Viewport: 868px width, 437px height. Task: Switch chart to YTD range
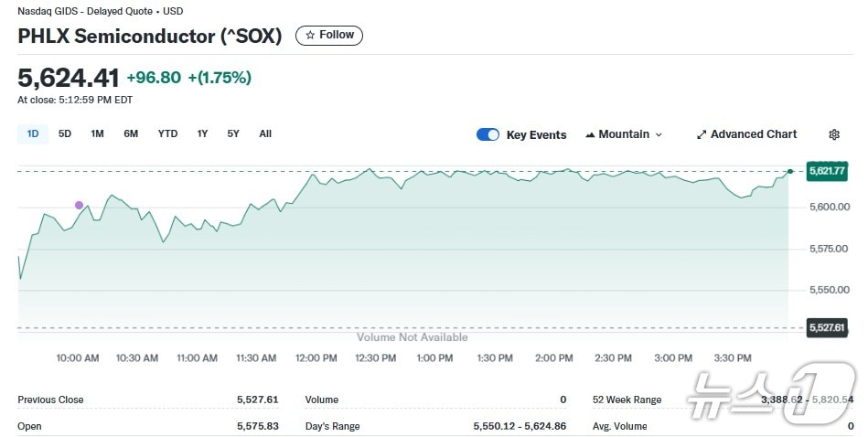pyautogui.click(x=167, y=133)
